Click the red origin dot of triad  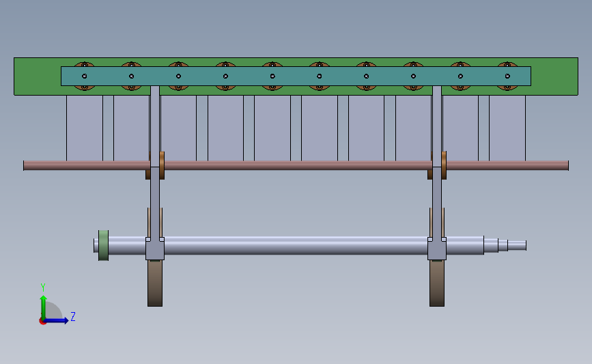point(42,322)
